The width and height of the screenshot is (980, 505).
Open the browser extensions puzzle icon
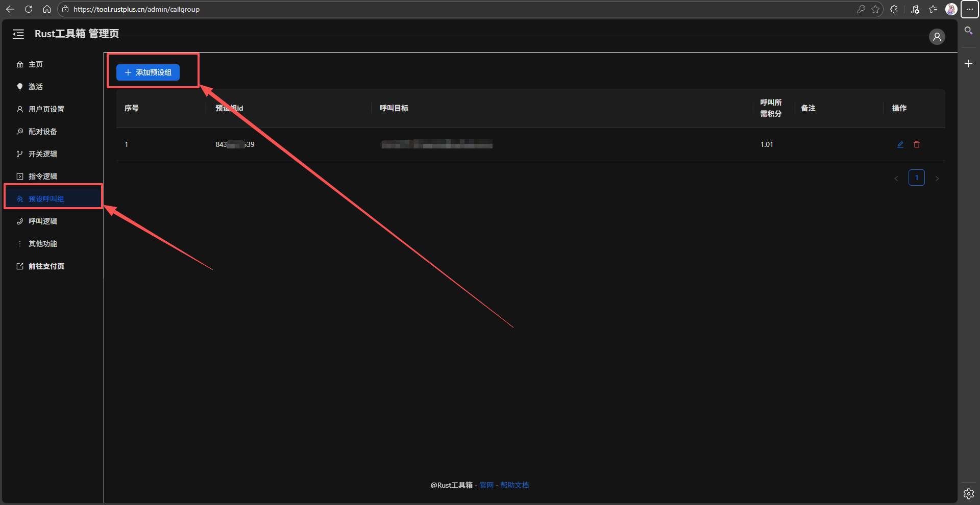(894, 9)
